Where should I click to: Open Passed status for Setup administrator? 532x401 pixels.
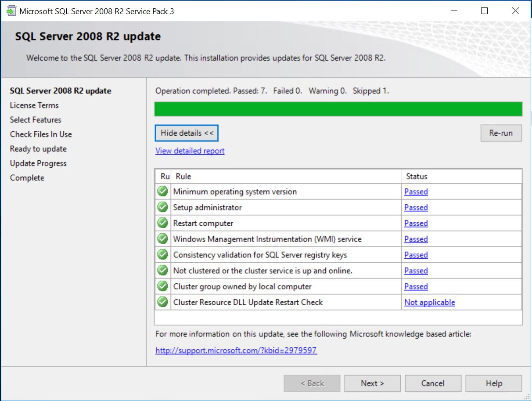coord(416,207)
